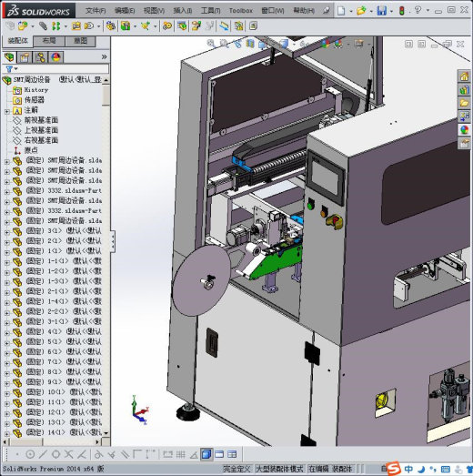Click the Rebuild traffic light icon
This screenshot has width=473, height=476.
(x=402, y=11)
